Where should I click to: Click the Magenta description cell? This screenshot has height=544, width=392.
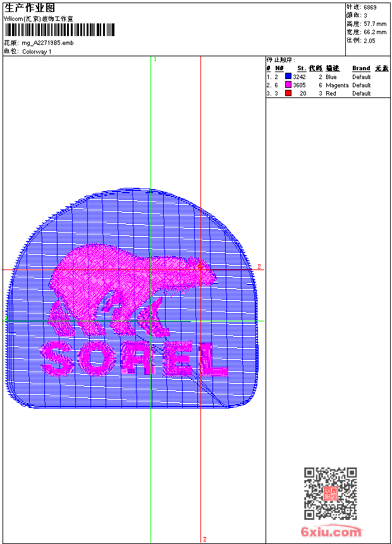(337, 85)
